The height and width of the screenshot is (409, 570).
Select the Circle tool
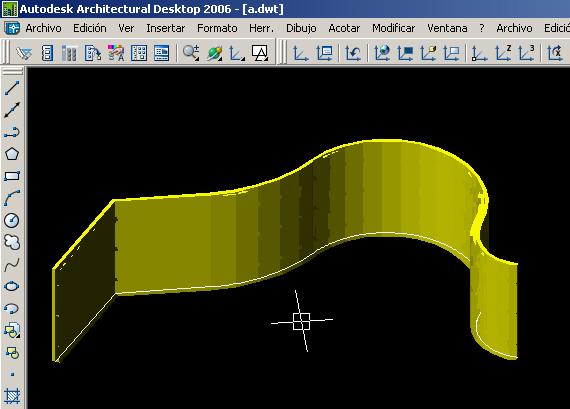(12, 220)
